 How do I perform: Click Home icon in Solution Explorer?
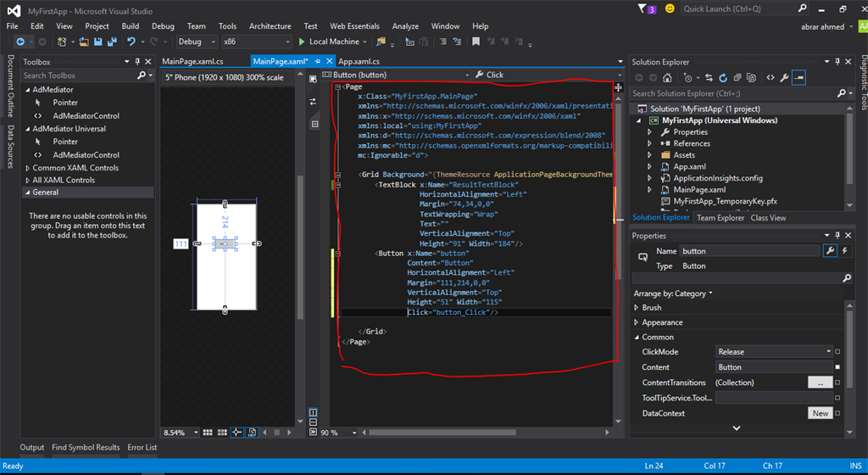668,77
